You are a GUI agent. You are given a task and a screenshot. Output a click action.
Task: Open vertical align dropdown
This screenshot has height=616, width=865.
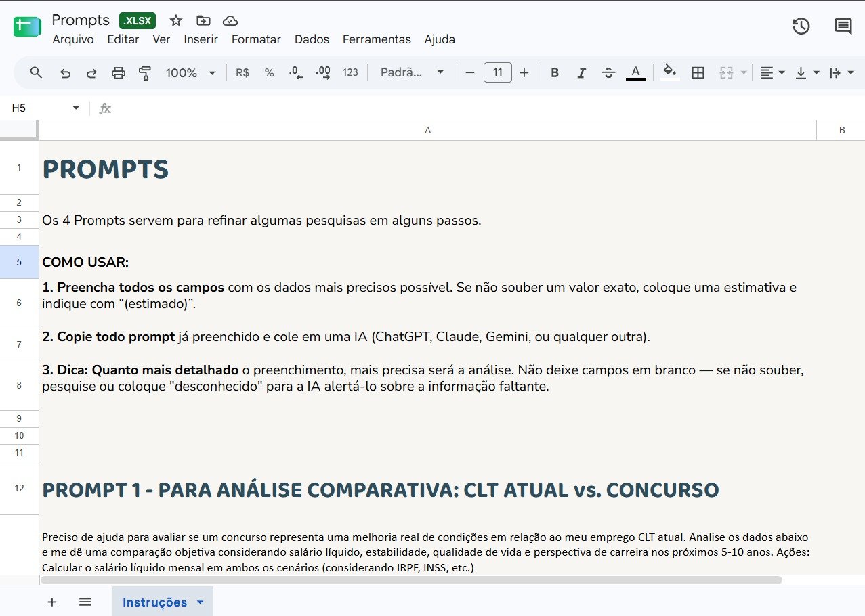tap(807, 72)
